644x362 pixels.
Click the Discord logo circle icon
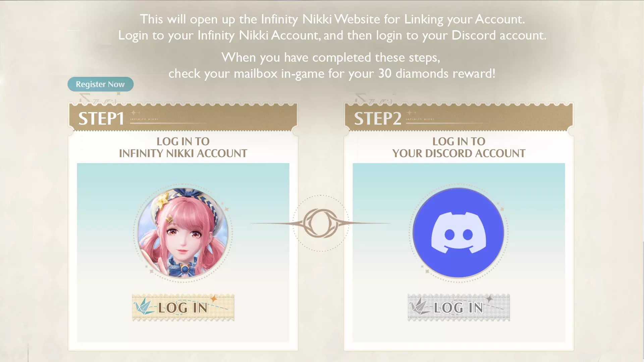click(458, 233)
